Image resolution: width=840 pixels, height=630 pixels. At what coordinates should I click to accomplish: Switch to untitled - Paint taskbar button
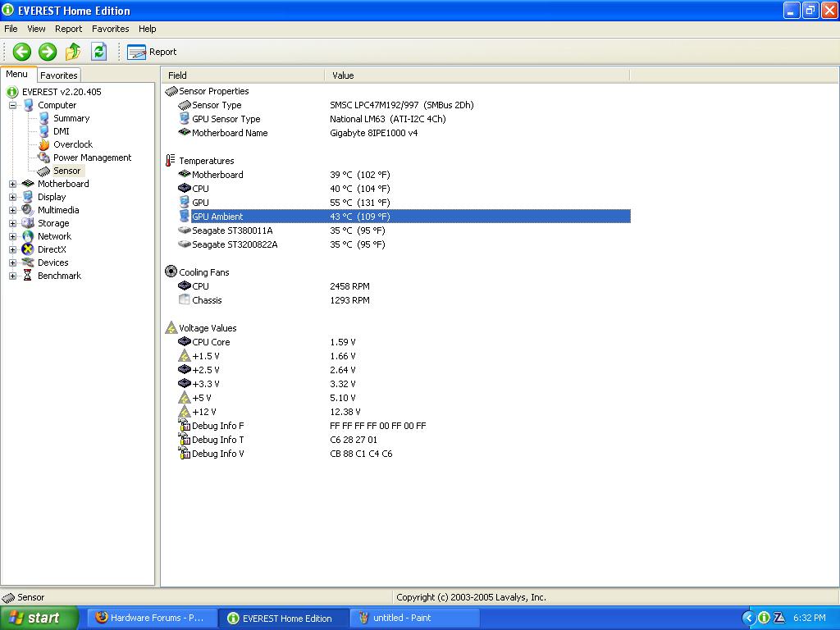pyautogui.click(x=415, y=618)
